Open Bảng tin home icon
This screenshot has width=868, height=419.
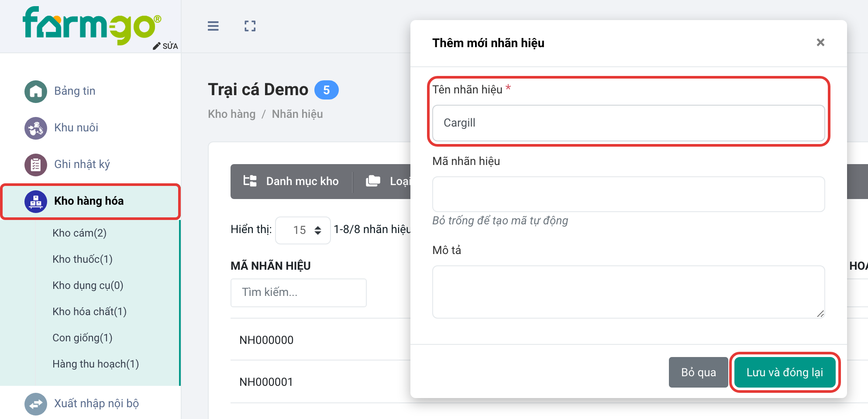pyautogui.click(x=36, y=91)
